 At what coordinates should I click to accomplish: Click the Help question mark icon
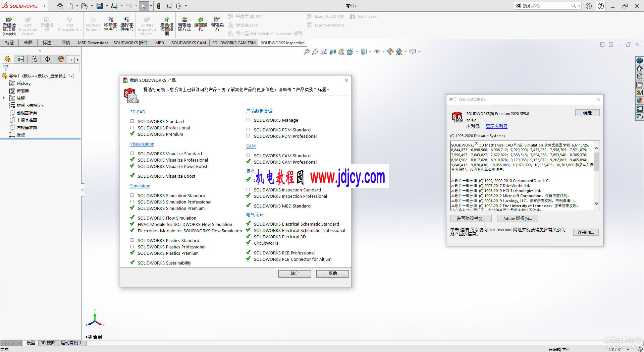pyautogui.click(x=601, y=6)
